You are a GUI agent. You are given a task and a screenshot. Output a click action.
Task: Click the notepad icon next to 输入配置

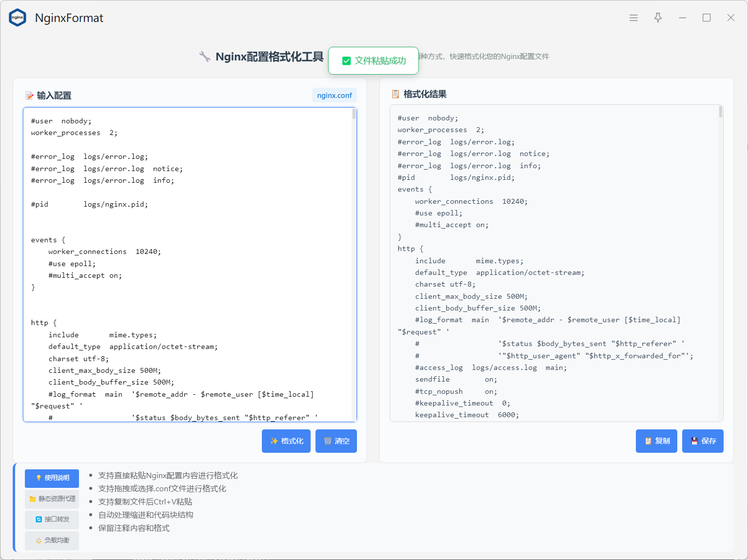[x=29, y=96]
